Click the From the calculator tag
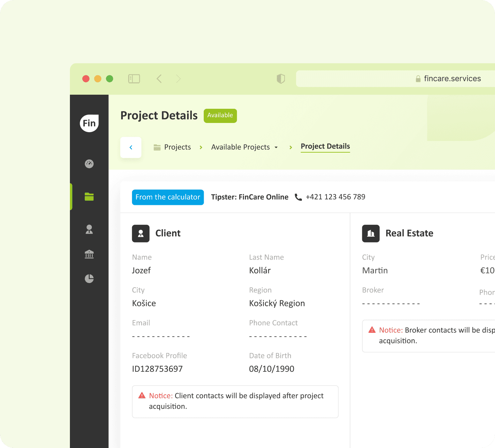The image size is (495, 448). point(168,197)
